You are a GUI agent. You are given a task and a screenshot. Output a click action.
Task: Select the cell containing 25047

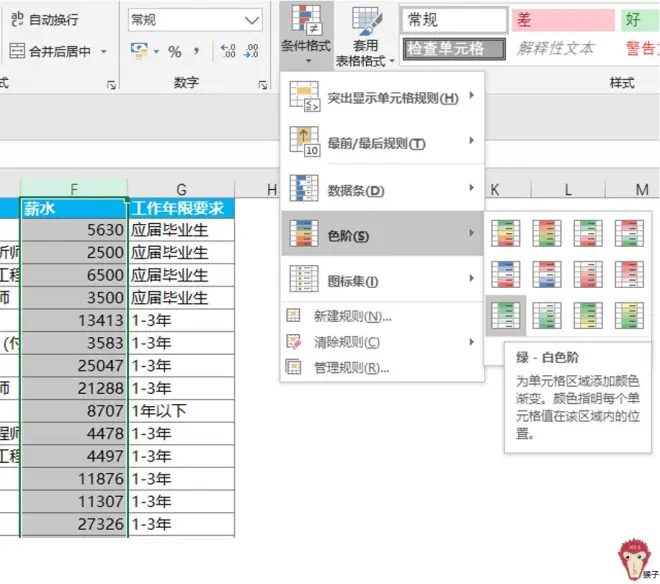pos(74,365)
